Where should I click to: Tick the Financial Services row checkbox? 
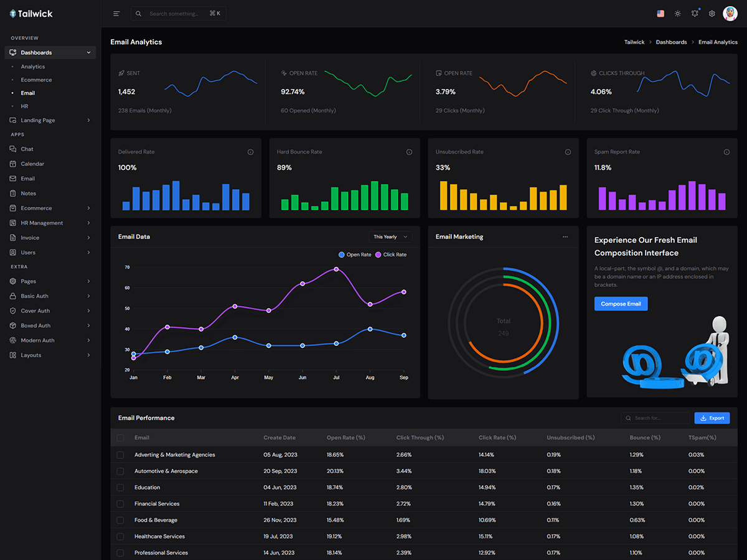pyautogui.click(x=121, y=504)
